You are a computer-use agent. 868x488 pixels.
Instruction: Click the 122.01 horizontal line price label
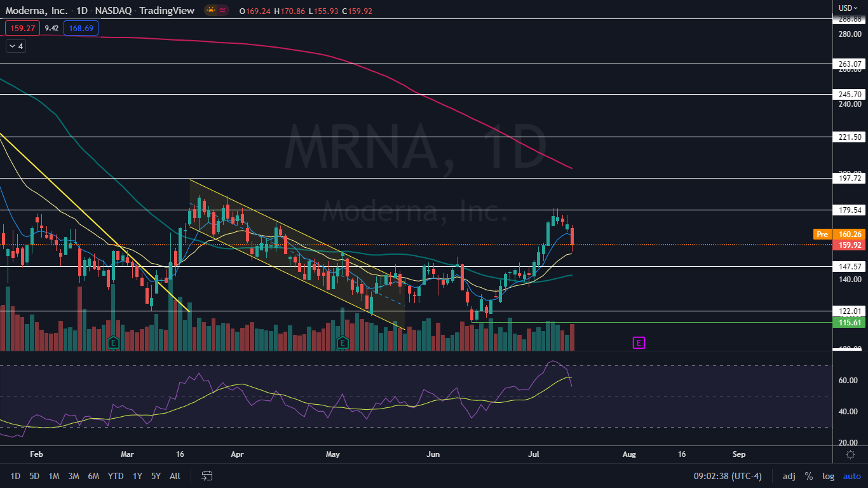(850, 311)
